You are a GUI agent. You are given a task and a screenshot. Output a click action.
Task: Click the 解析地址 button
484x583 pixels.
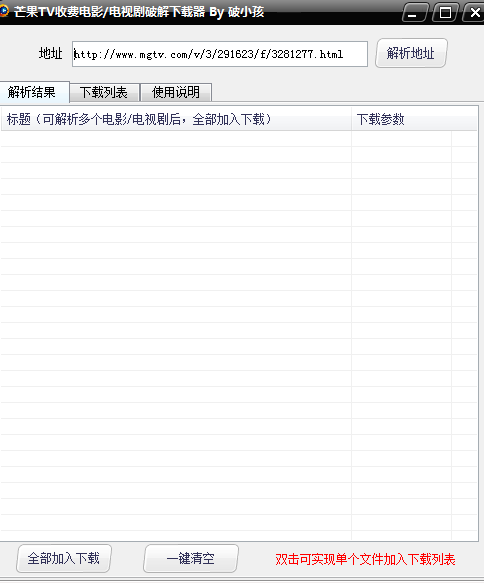click(411, 53)
